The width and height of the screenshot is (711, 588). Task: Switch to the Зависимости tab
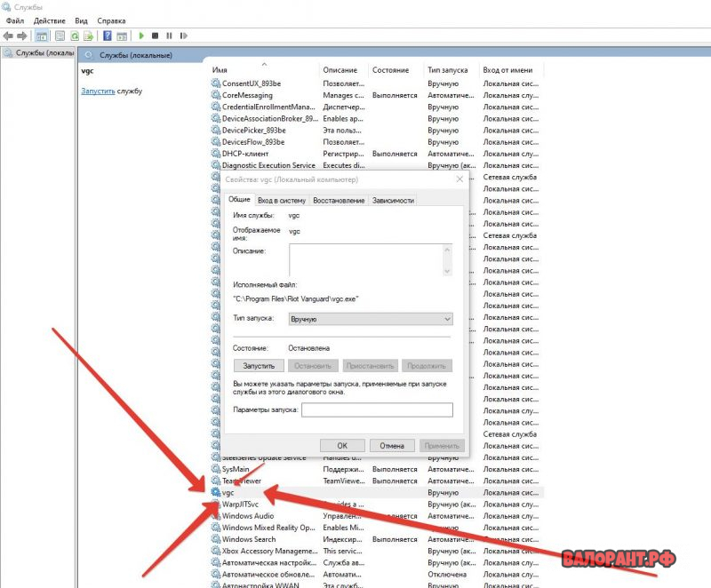[393, 200]
